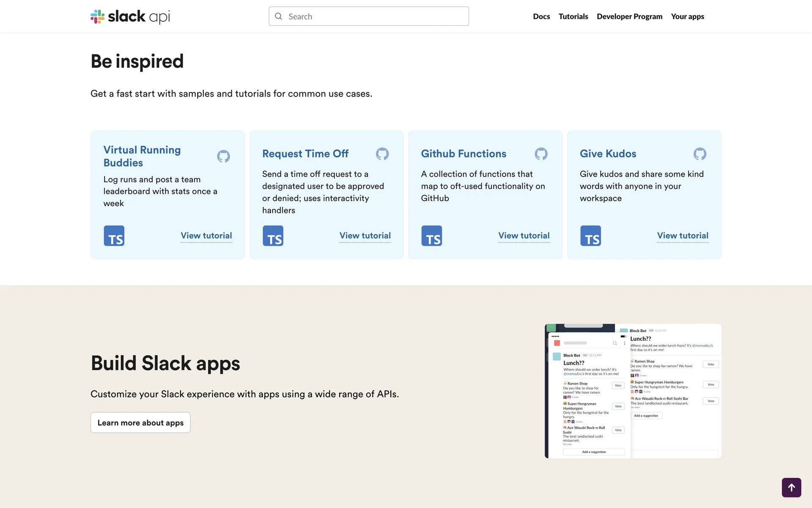Go to Tutorials in top navigation
812x508 pixels.
click(x=573, y=17)
